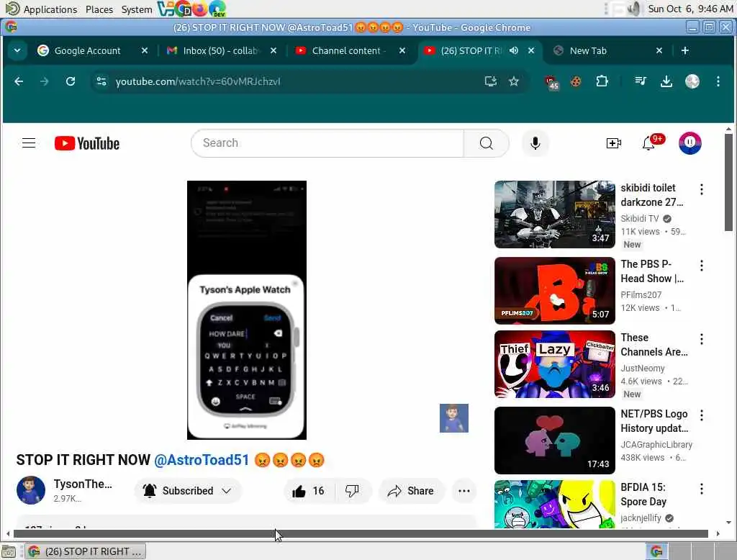The image size is (737, 560).
Task: Click into the Search input field
Action: (x=327, y=143)
